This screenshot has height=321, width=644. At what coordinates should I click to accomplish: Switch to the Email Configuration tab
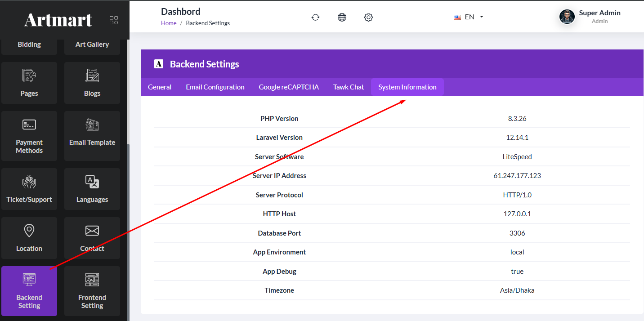(x=215, y=87)
